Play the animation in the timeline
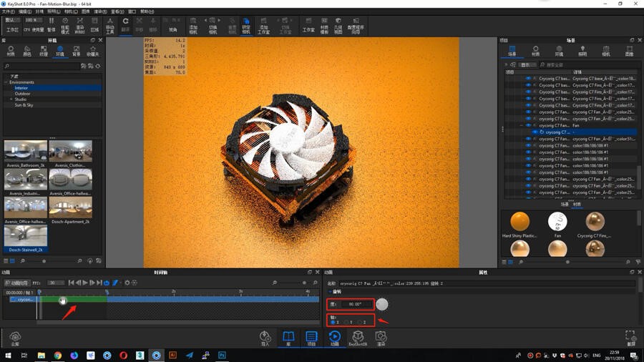Image resolution: width=644 pixels, height=362 pixels. [x=85, y=283]
